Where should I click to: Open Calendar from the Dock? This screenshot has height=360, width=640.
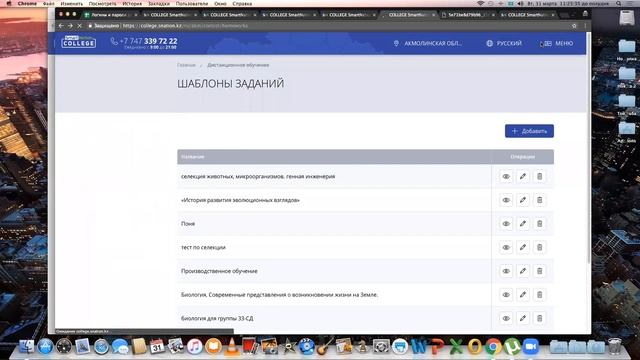click(x=157, y=347)
